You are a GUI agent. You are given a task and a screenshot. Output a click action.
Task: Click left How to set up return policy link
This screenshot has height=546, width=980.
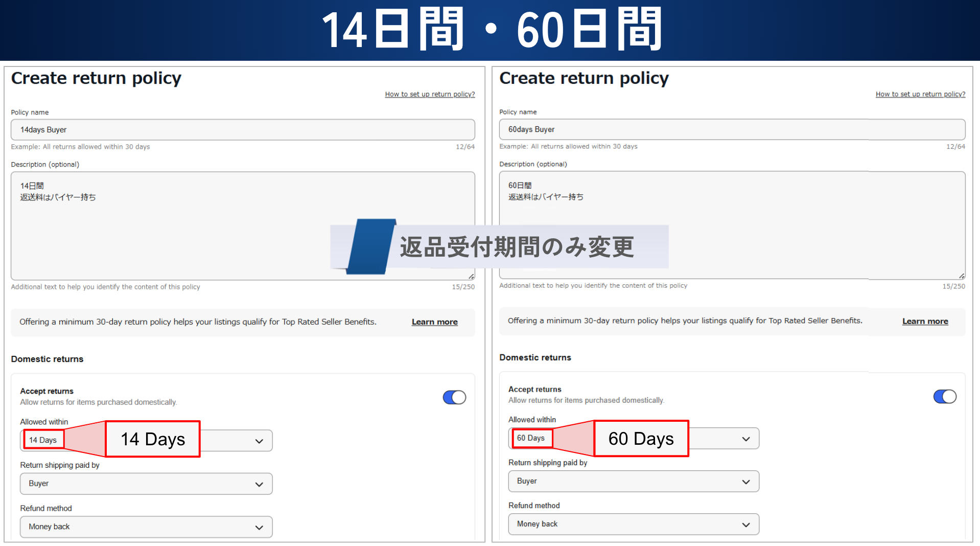430,94
